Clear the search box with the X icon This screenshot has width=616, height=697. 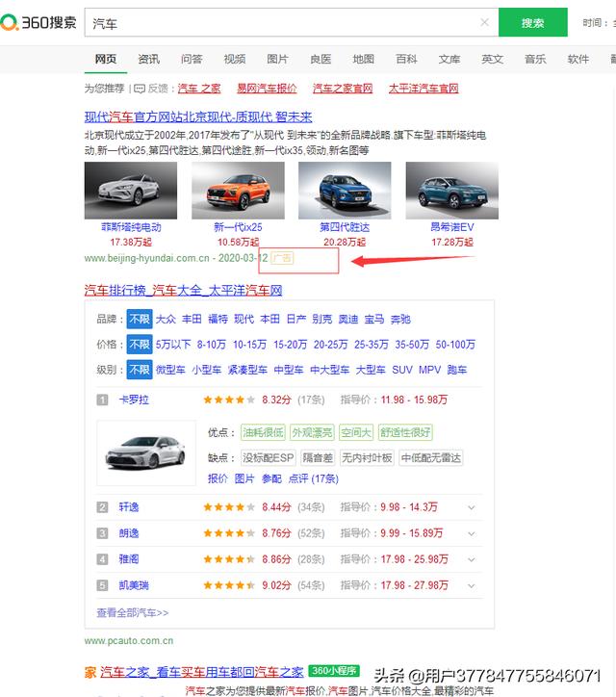(484, 22)
